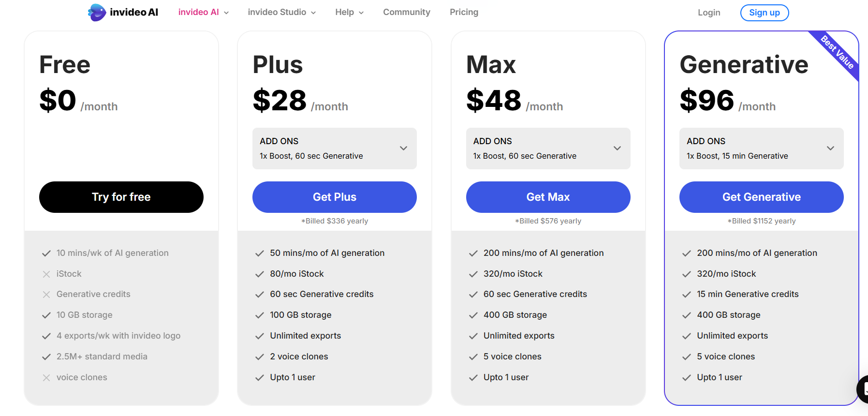Expand the Generative plan ADD ONS chevron
Screen dimensions: 868x416
pyautogui.click(x=830, y=148)
